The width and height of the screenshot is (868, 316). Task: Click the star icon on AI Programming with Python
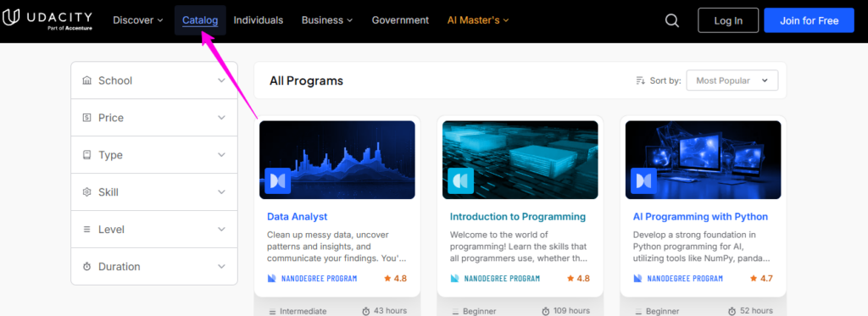click(x=754, y=279)
